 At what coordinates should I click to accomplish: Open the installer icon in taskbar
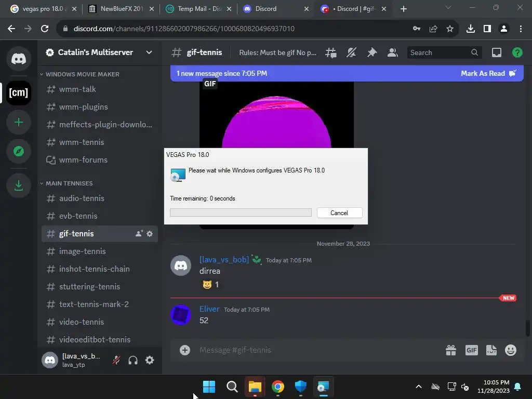tap(323, 387)
